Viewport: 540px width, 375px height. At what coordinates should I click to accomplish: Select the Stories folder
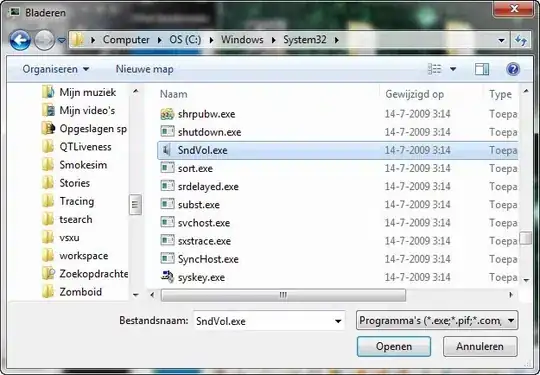tap(66, 183)
